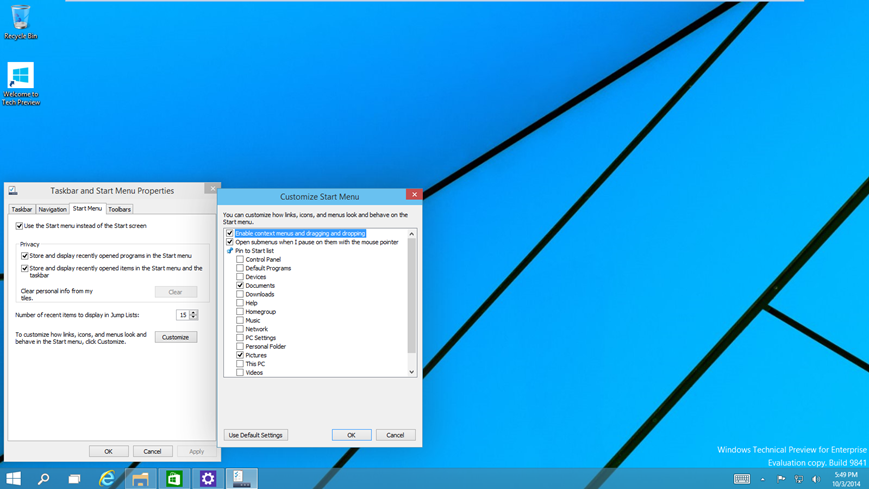Click the Customize list scrollbar thumb

(x=411, y=295)
